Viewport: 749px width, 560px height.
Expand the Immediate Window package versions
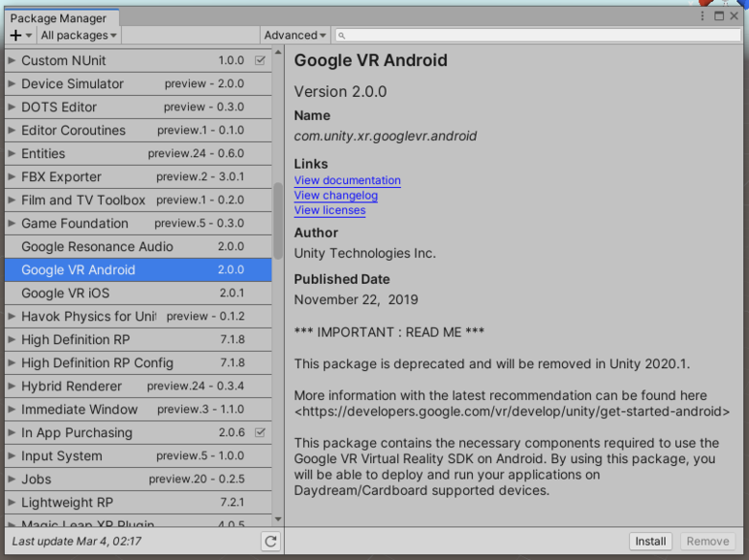click(12, 409)
